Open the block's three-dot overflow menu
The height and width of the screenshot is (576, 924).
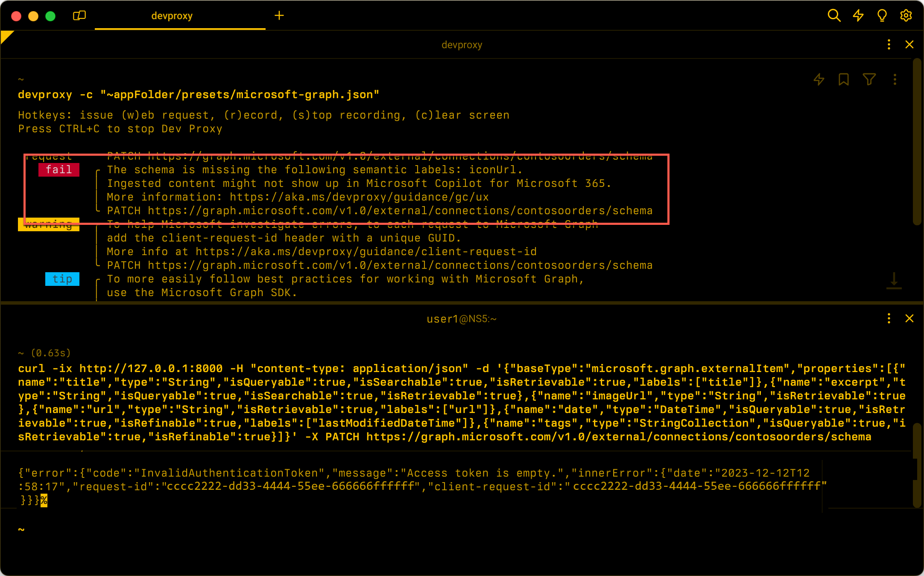(895, 79)
